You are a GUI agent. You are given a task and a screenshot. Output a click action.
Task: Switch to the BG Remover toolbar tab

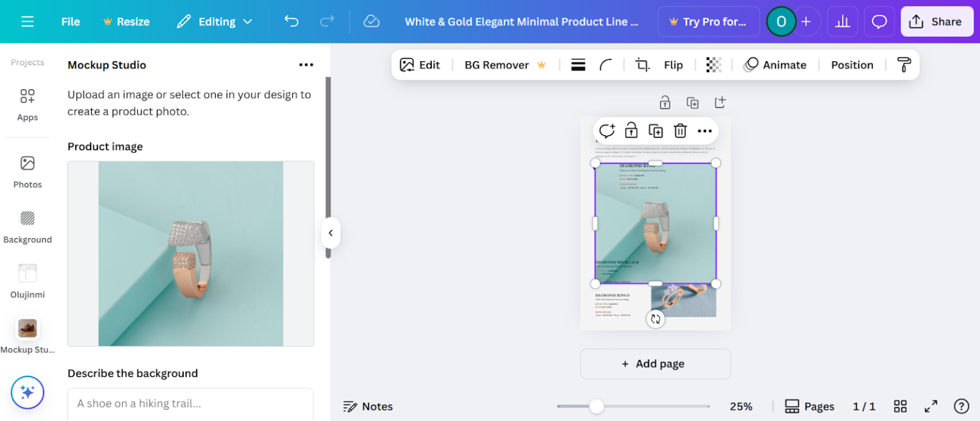click(x=497, y=64)
